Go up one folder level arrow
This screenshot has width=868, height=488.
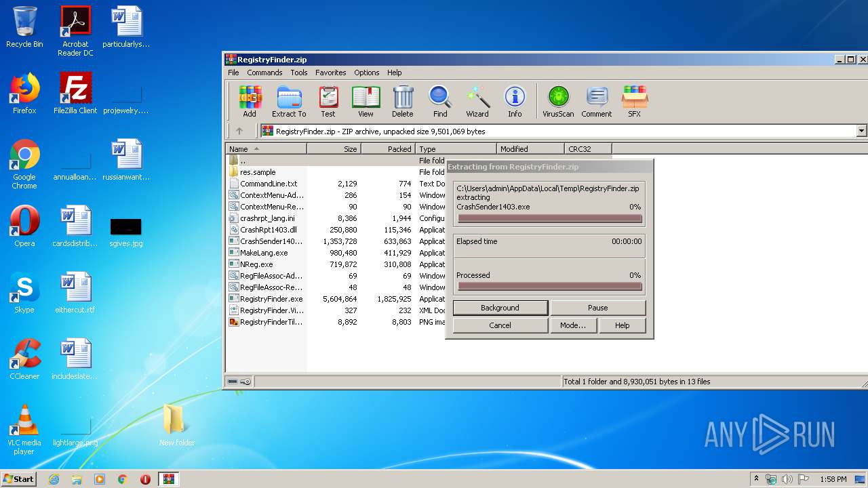pyautogui.click(x=239, y=131)
